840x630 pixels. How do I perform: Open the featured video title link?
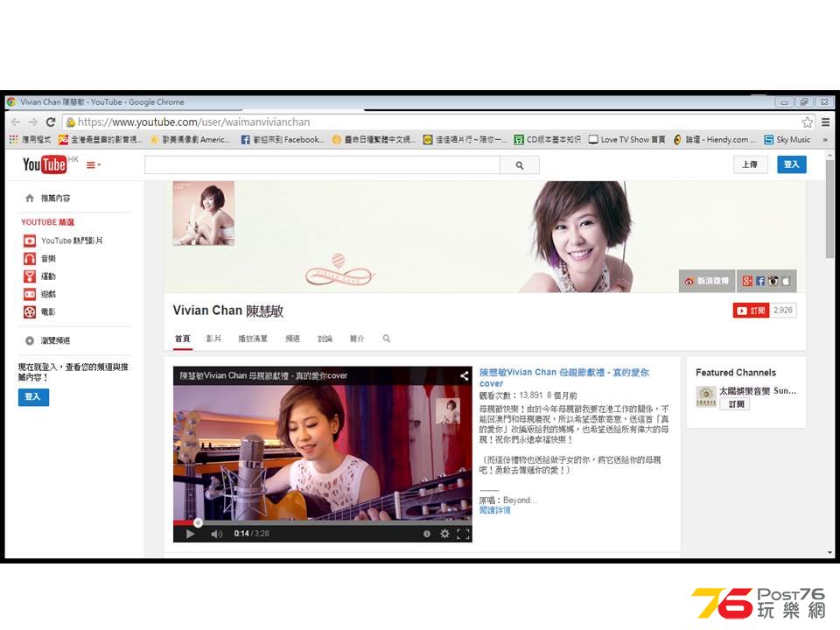(x=564, y=378)
